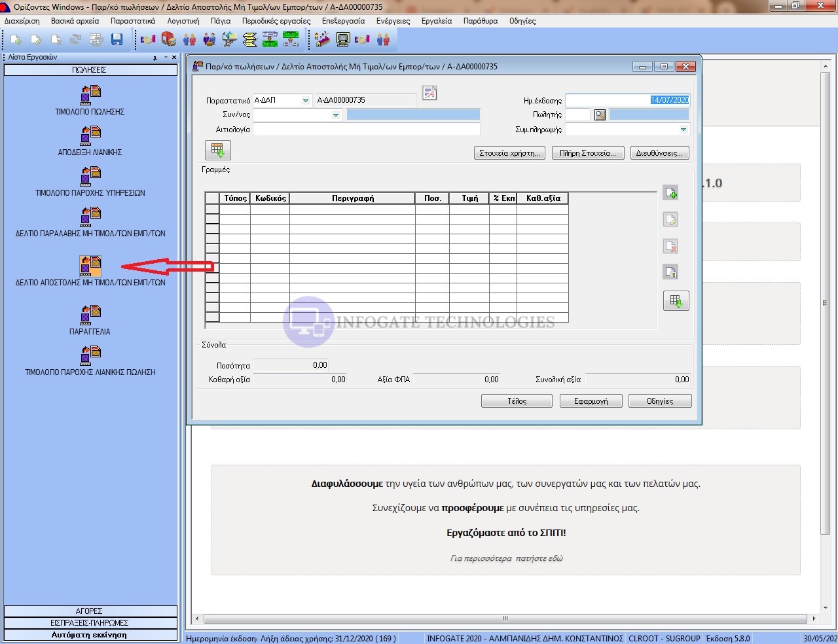Click the computer monitor toolbar icon
This screenshot has width=838, height=644.
pyautogui.click(x=342, y=40)
